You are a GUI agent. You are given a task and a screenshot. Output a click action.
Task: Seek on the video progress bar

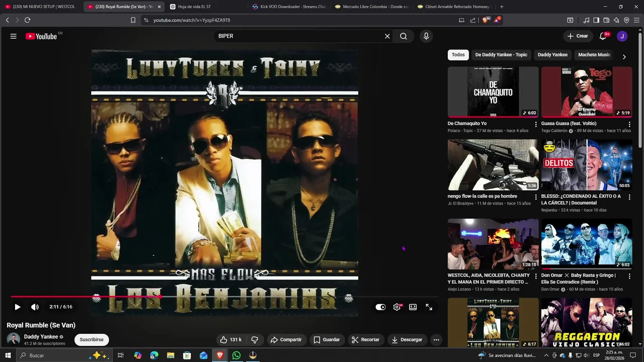click(224, 297)
